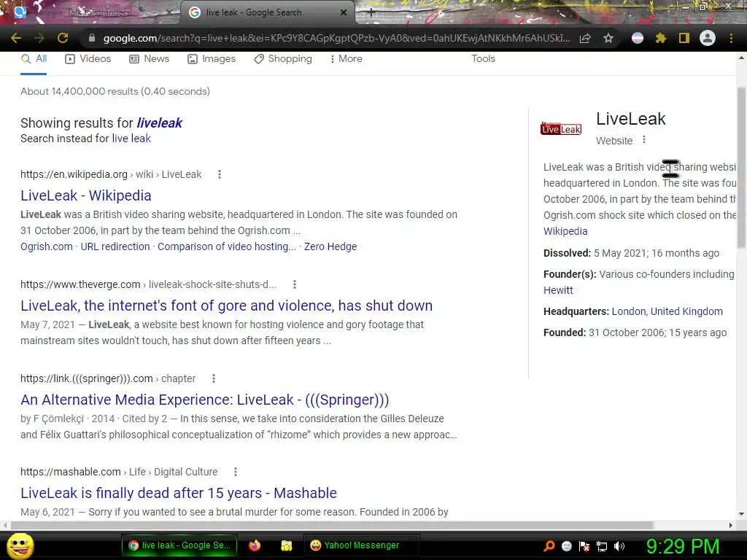The image size is (747, 560).
Task: Open options for the Springer result
Action: click(x=214, y=378)
